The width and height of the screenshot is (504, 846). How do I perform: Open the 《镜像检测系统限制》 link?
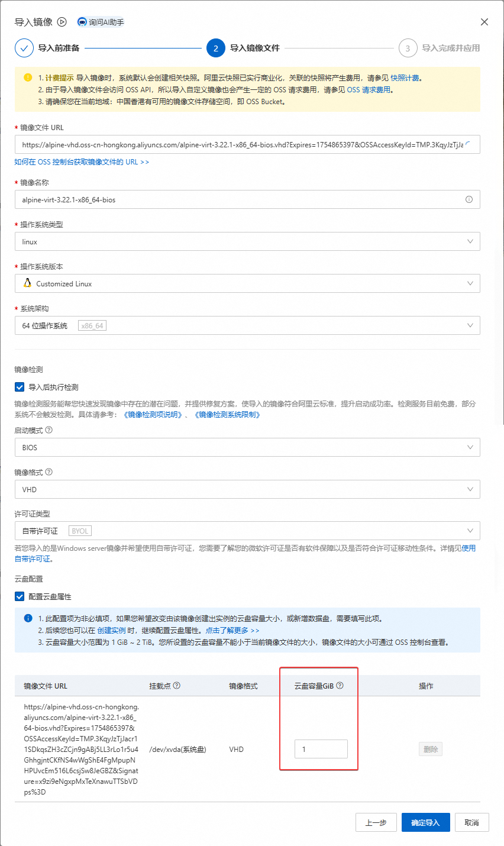click(x=227, y=415)
